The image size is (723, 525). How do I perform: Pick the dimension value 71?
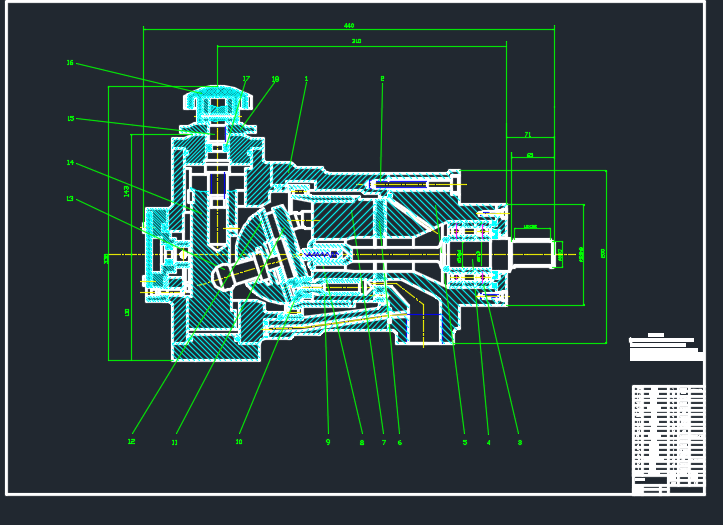point(528,135)
